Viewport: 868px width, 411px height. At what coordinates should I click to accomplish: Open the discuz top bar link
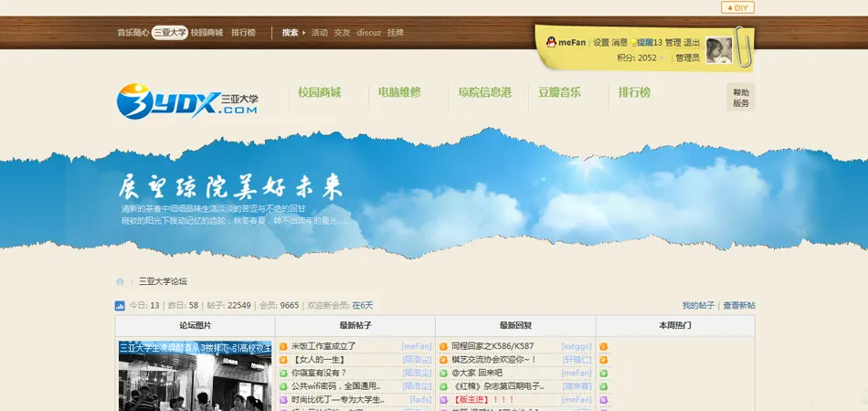[369, 33]
